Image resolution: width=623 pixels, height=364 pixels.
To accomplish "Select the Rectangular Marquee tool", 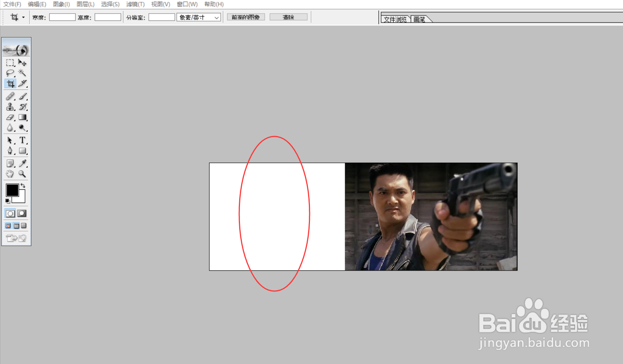I will (x=10, y=62).
